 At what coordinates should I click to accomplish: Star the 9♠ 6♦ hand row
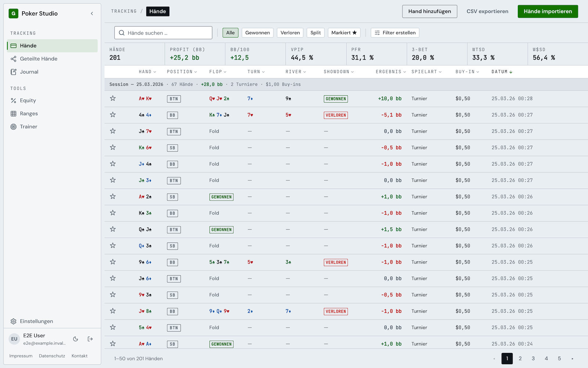pyautogui.click(x=113, y=262)
